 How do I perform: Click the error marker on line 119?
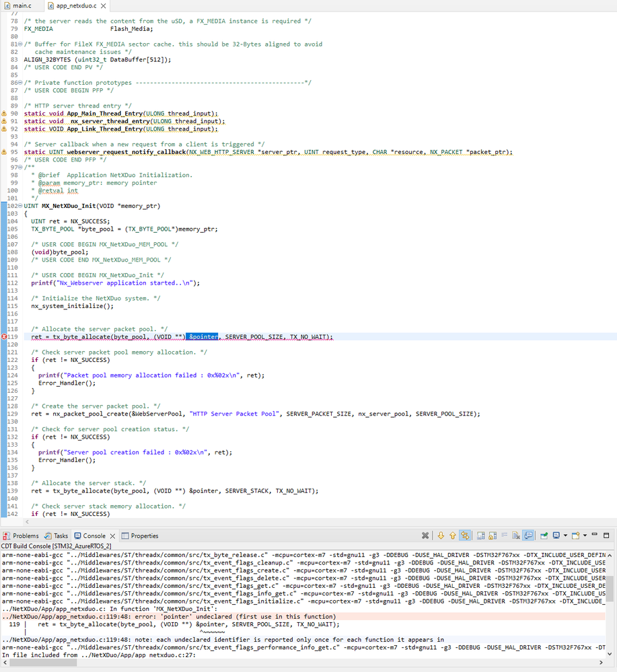pyautogui.click(x=4, y=337)
